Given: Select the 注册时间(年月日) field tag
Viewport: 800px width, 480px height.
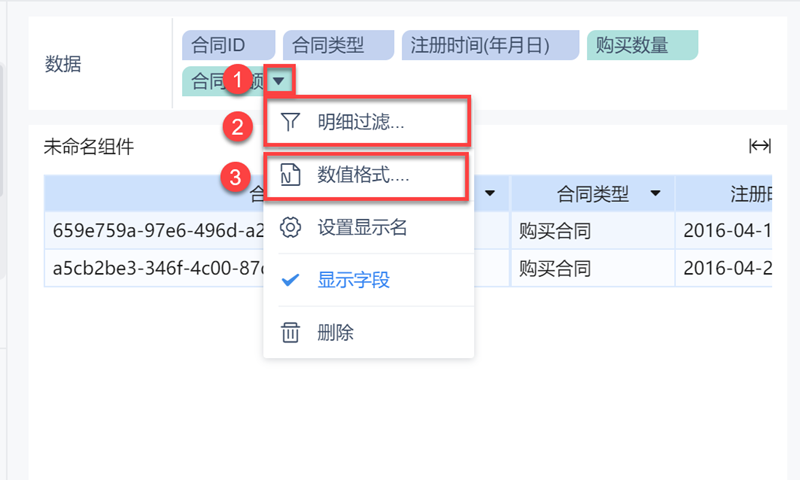Looking at the screenshot, I should [x=491, y=45].
